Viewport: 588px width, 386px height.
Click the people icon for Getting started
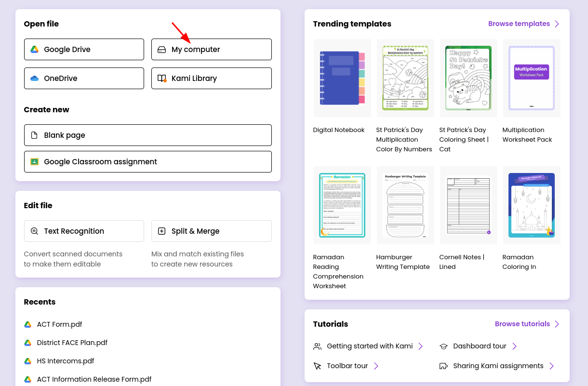317,346
